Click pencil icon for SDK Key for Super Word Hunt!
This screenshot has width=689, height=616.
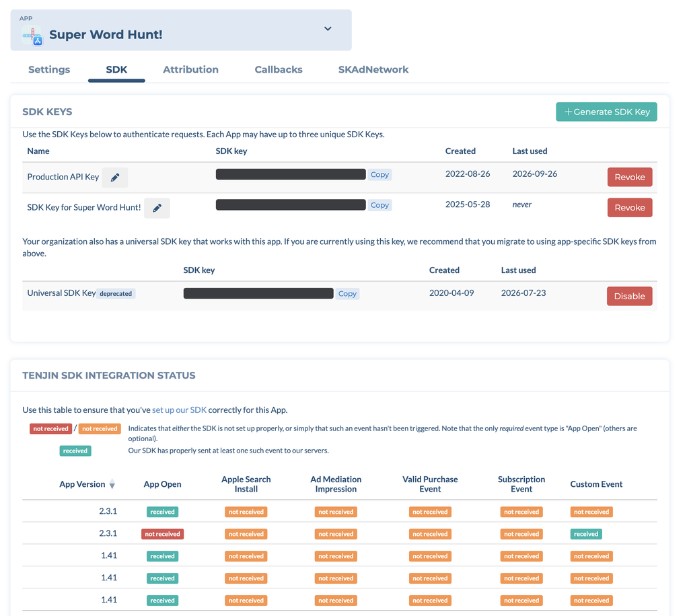click(157, 208)
